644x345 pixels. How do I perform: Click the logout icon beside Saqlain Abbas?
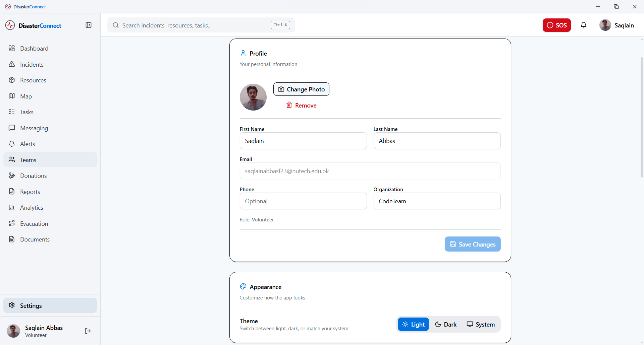pyautogui.click(x=88, y=331)
